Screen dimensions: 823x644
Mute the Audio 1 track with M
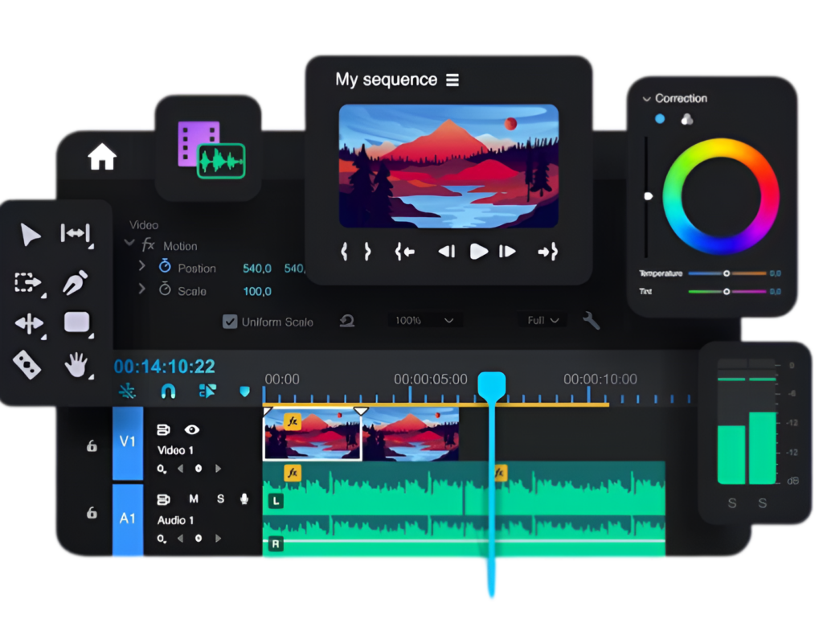(x=194, y=499)
